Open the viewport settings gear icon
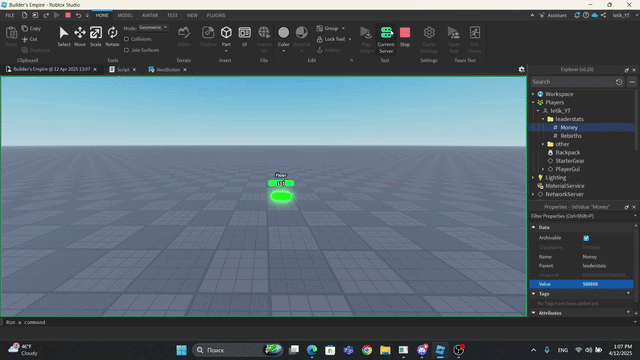Image resolution: width=640 pixels, height=360 pixels. [x=522, y=69]
